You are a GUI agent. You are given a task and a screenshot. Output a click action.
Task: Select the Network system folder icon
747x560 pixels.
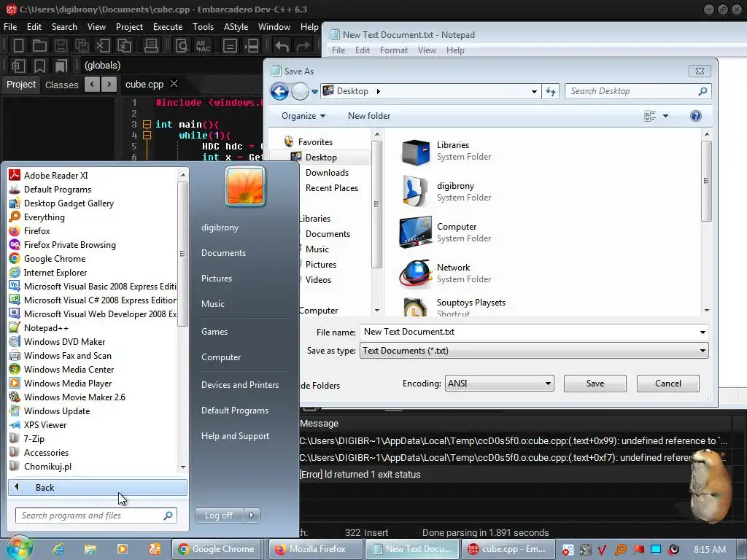click(415, 274)
